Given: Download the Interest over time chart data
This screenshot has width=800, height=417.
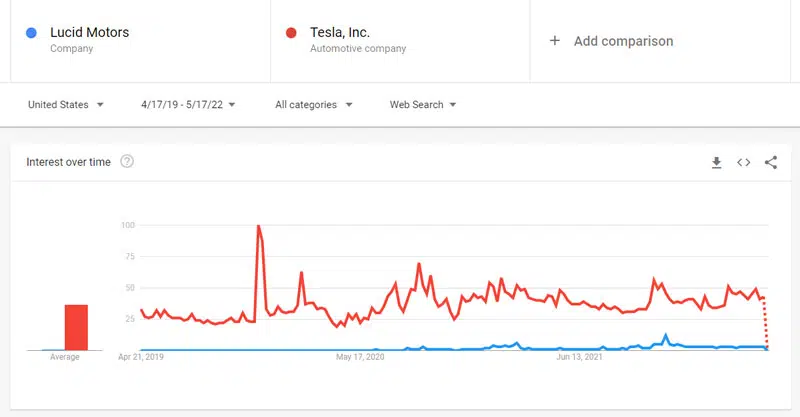Looking at the screenshot, I should tap(716, 163).
